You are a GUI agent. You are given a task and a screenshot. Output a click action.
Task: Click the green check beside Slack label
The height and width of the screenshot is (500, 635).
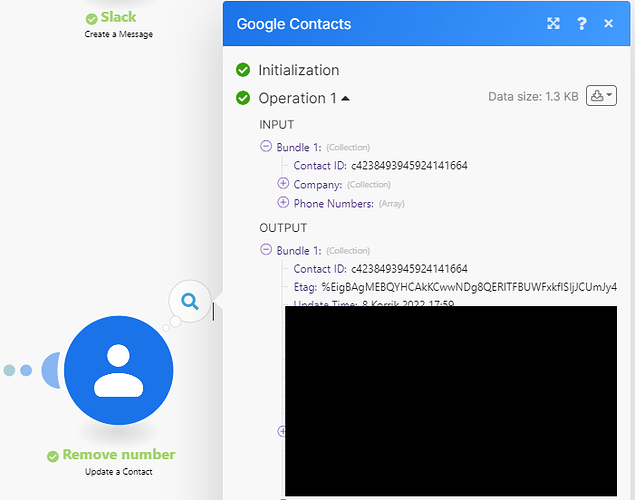pos(92,19)
